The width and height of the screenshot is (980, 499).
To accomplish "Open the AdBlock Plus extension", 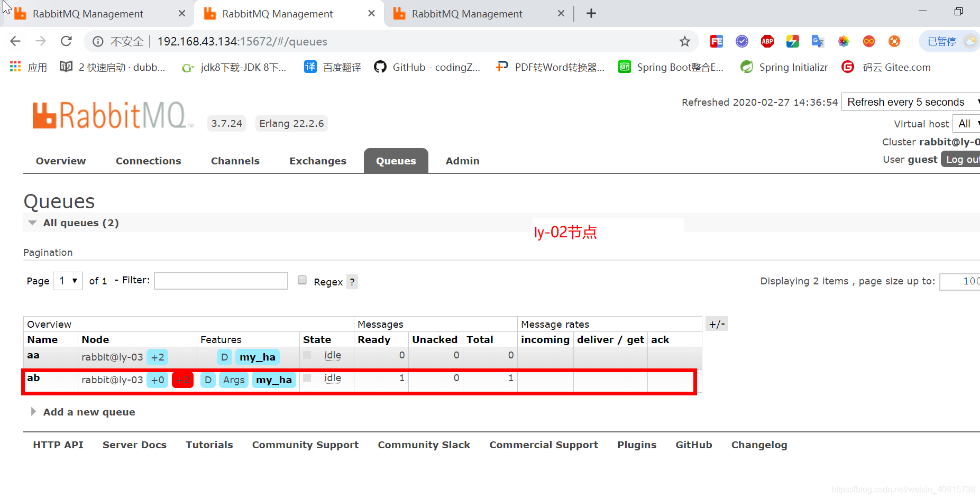I will [x=767, y=41].
